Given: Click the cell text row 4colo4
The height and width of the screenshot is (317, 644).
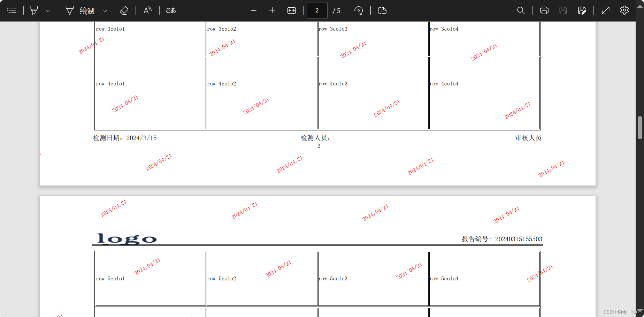Looking at the screenshot, I should coord(444,84).
